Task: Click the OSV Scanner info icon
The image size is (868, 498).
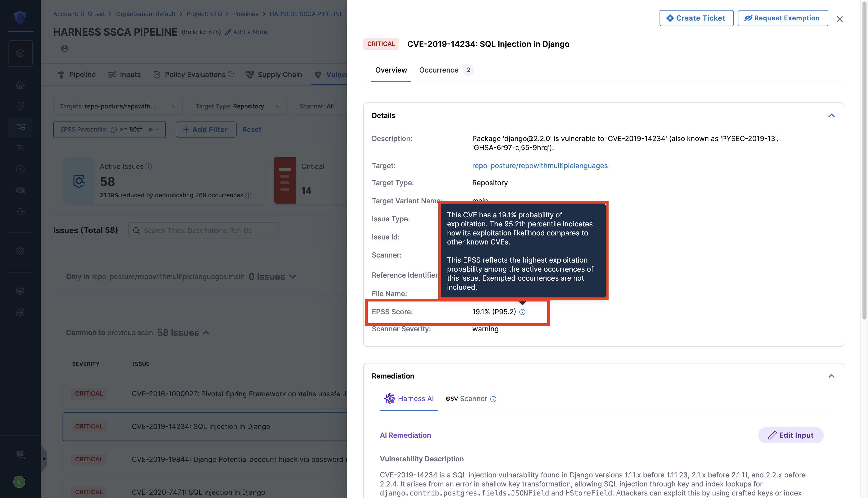Action: pyautogui.click(x=493, y=399)
